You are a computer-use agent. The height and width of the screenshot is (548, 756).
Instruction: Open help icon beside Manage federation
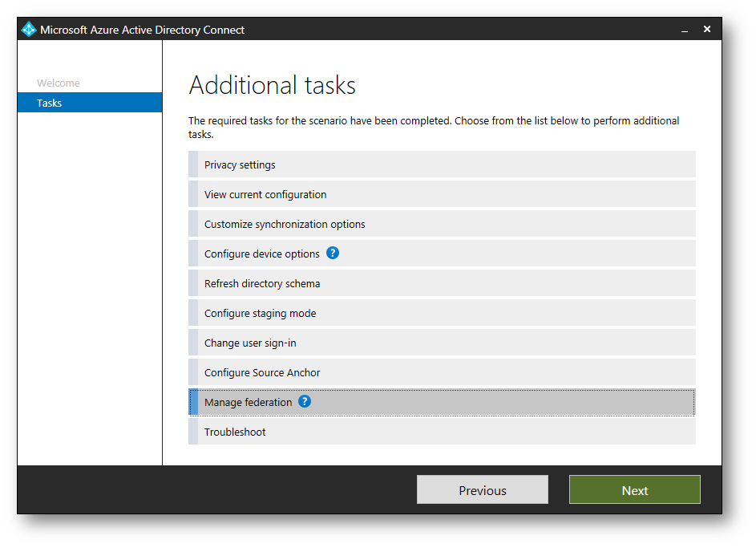[x=305, y=401]
